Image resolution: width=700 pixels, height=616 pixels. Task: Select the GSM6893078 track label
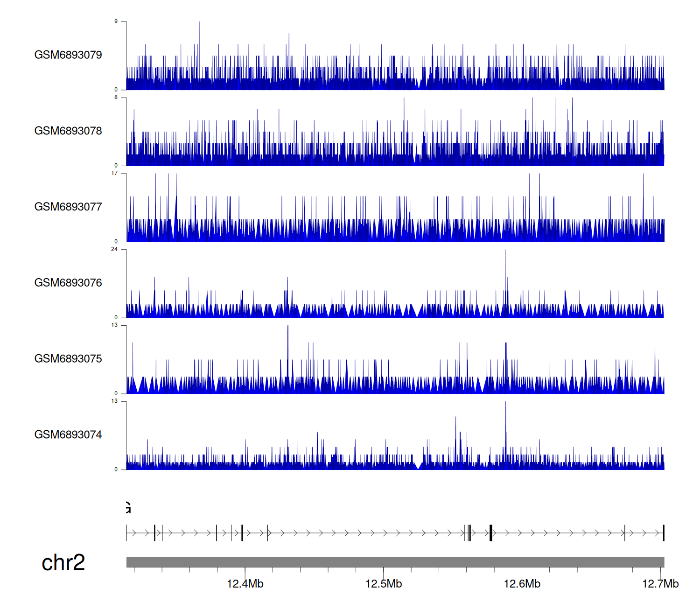coord(68,131)
